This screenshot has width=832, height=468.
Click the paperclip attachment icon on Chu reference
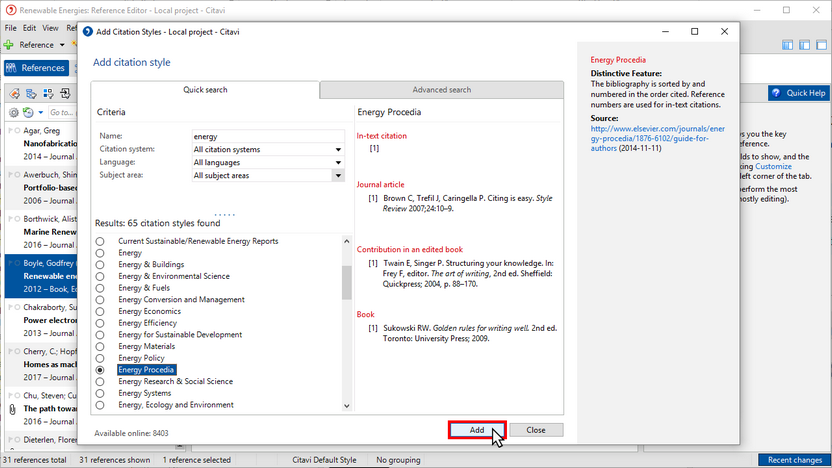coord(13,409)
